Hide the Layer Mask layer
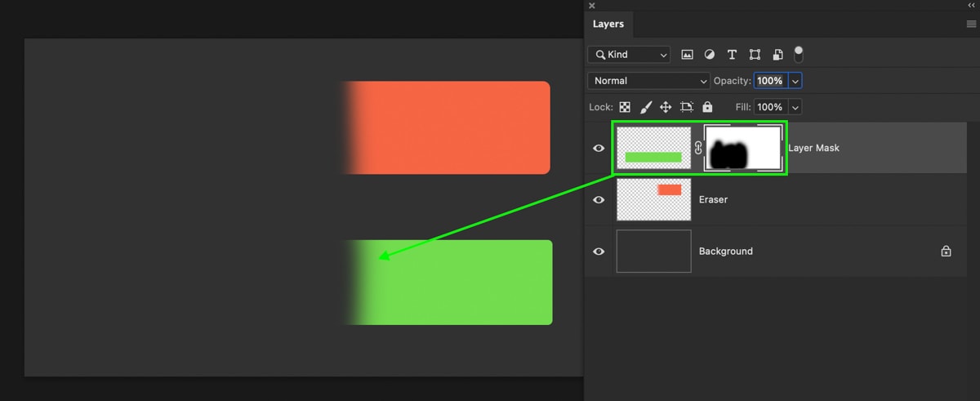This screenshot has width=980, height=401. (599, 149)
